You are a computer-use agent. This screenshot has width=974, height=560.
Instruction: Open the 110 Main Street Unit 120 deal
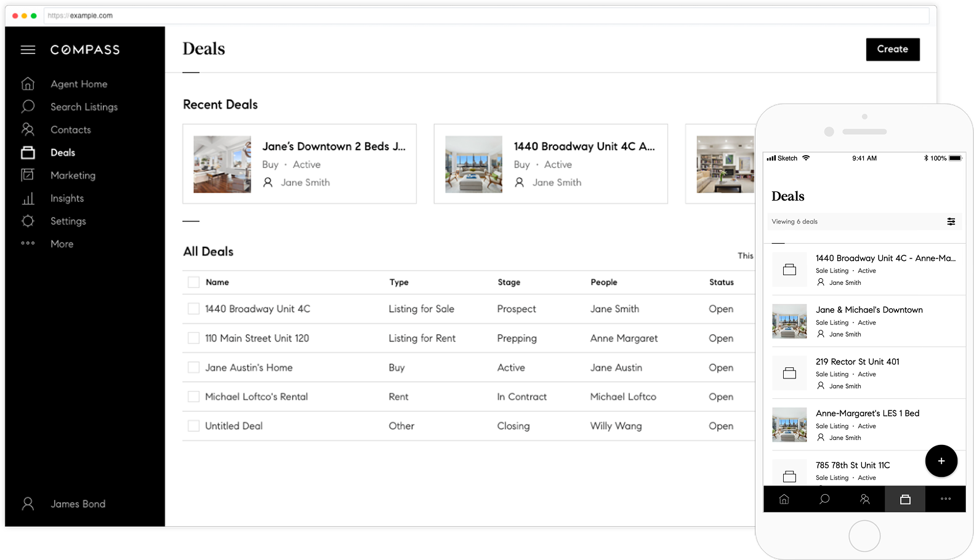tap(257, 338)
